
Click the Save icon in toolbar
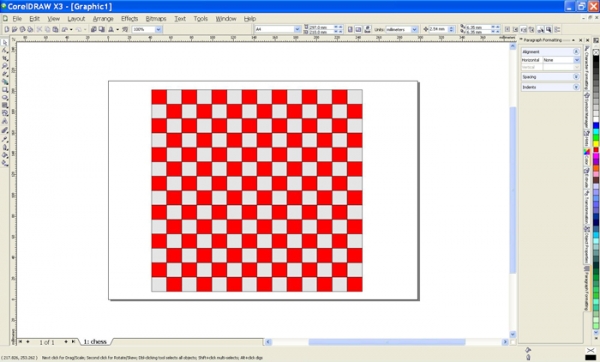coord(23,29)
